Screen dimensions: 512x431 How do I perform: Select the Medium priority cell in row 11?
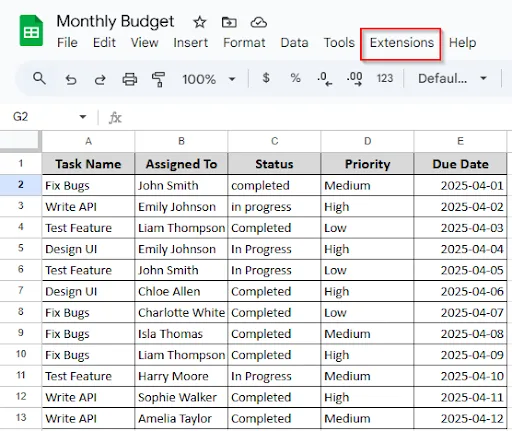pos(367,376)
